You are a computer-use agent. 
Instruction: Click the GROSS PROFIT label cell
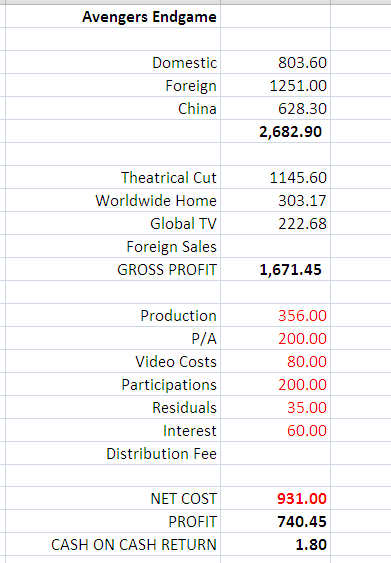113,269
